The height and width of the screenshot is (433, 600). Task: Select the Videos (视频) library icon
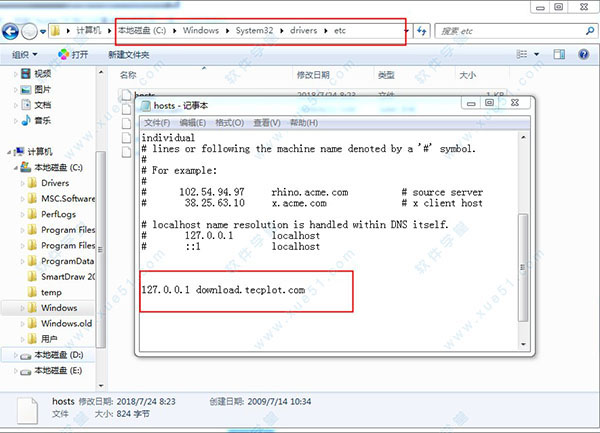(25, 73)
